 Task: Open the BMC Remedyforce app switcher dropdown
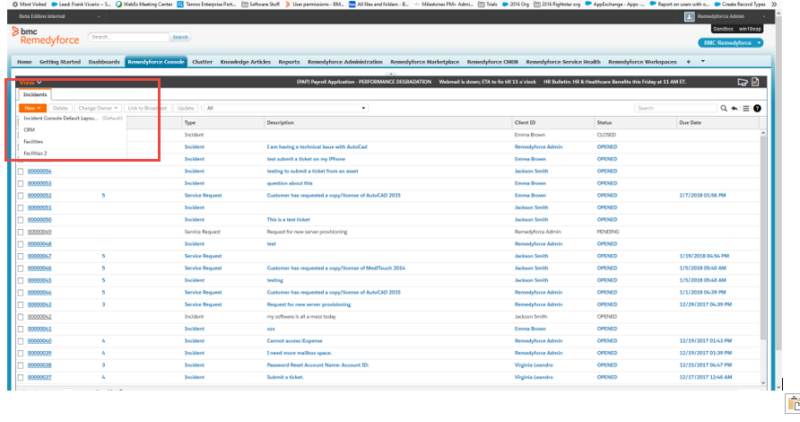(733, 43)
